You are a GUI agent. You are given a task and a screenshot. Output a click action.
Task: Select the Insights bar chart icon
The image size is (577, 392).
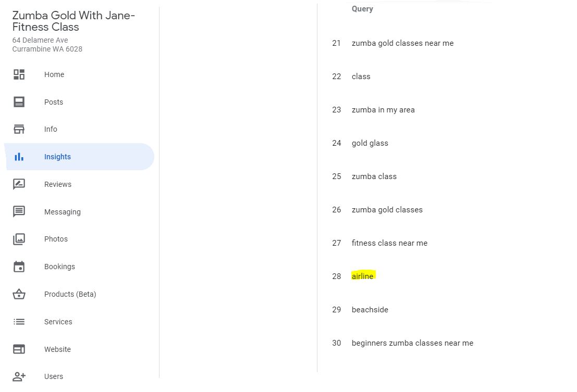click(x=19, y=157)
